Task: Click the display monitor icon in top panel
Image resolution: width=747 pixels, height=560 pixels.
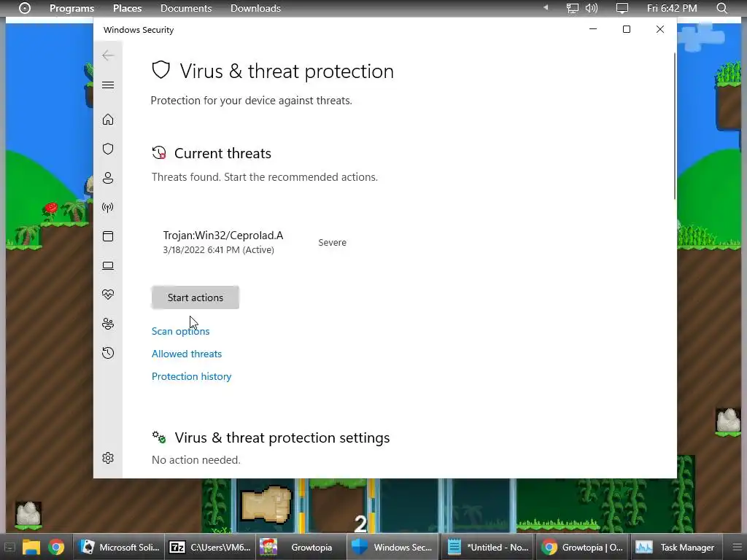Action: 622,8
